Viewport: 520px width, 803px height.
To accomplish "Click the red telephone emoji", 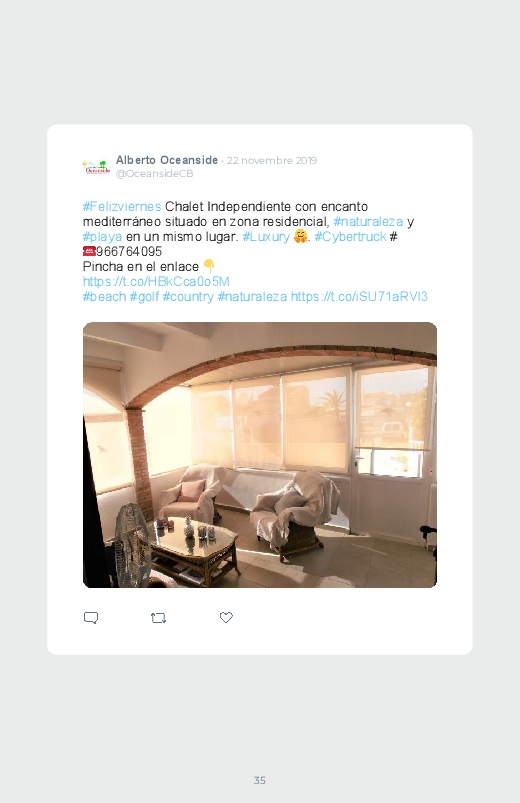I will tap(89, 251).
